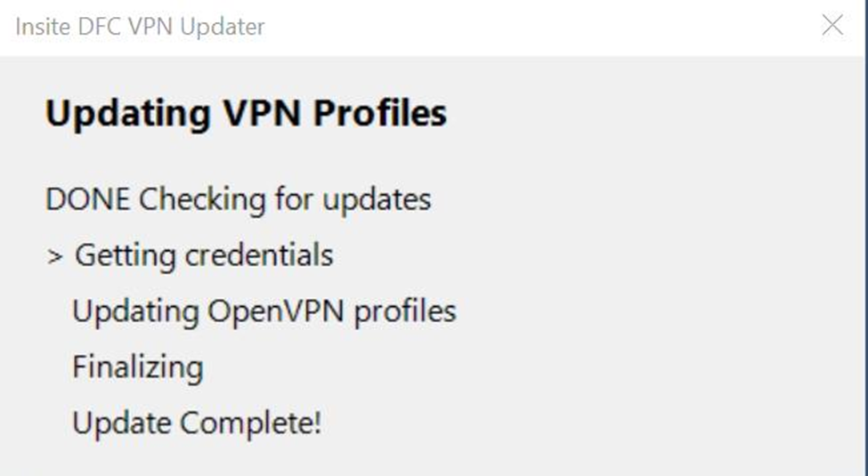Click the empty title bar area
This screenshot has height=476, width=868.
click(x=534, y=27)
